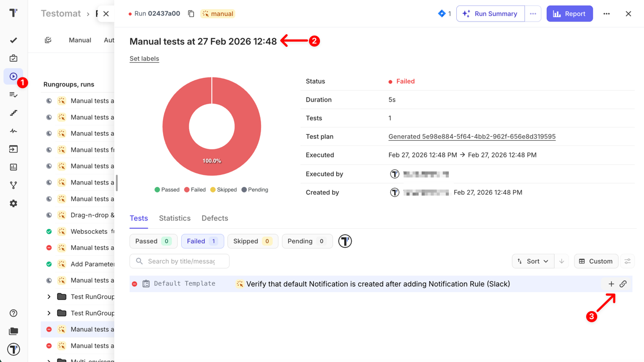Copy the run ID 02437a00

point(191,14)
